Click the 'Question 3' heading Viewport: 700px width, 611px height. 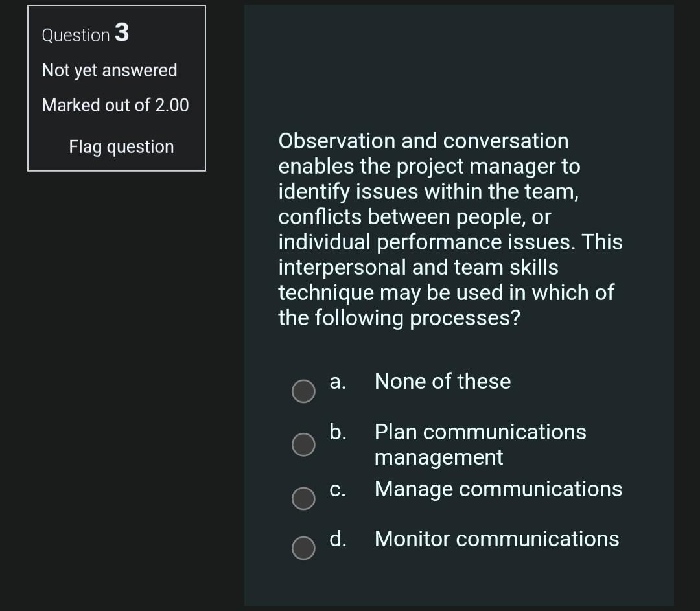point(85,34)
